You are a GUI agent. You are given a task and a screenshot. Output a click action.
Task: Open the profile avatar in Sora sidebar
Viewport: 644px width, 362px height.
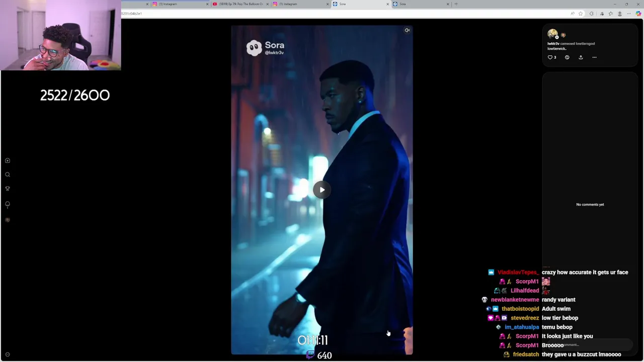[x=8, y=220]
